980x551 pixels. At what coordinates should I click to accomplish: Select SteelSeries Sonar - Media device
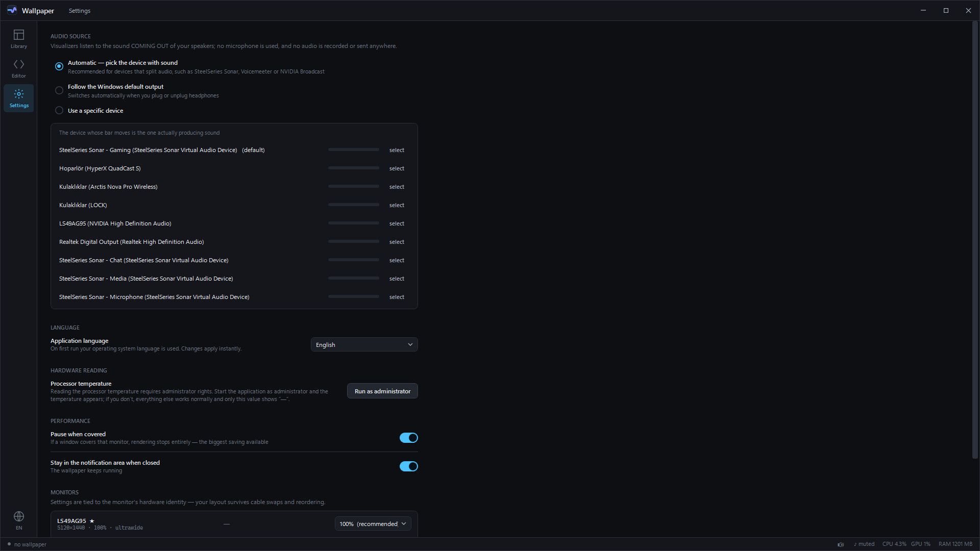pos(397,279)
